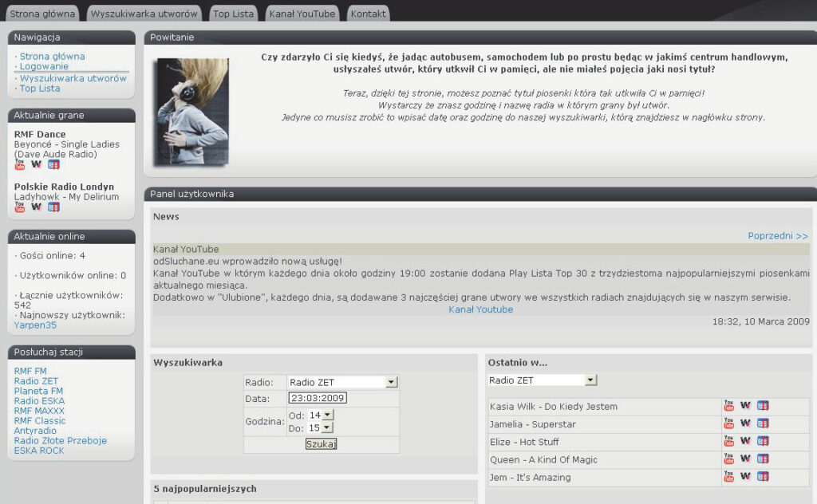Open YouTube icon for Kasia Wilk song

click(728, 406)
